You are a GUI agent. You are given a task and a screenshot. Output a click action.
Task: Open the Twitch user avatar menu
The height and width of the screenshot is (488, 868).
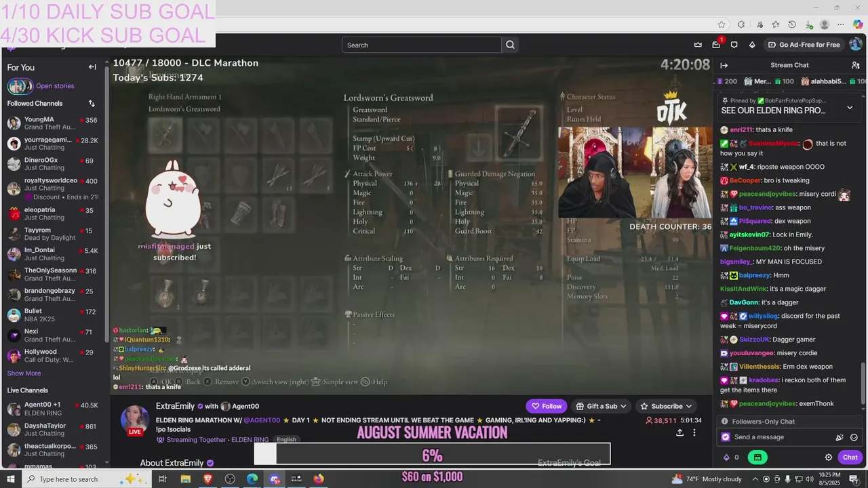[854, 45]
